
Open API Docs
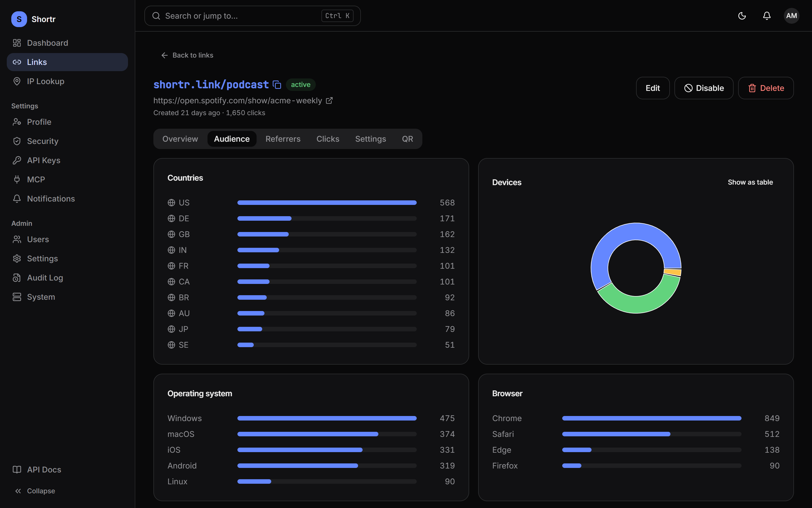pyautogui.click(x=67, y=469)
